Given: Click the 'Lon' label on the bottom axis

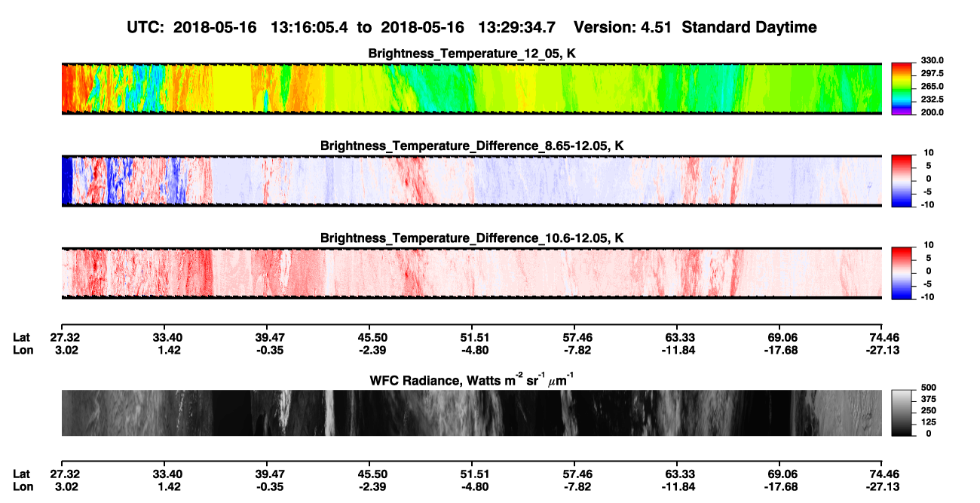Looking at the screenshot, I should point(23,487).
